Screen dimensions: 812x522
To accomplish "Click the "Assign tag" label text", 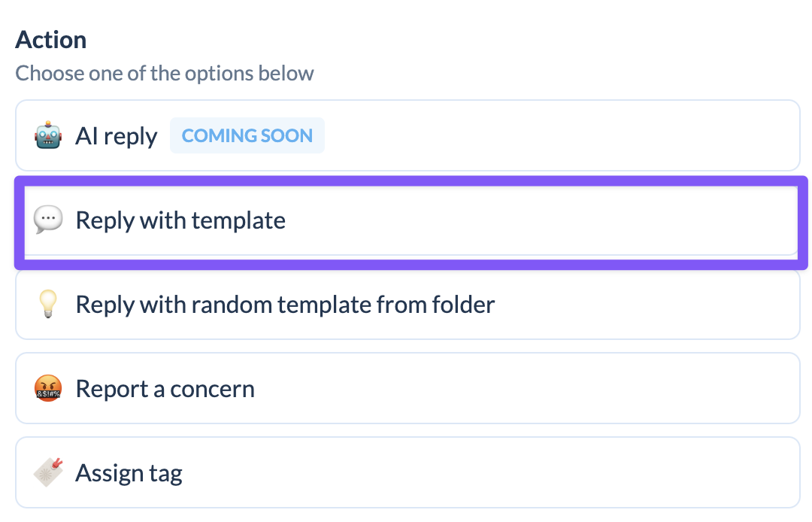I will (129, 473).
